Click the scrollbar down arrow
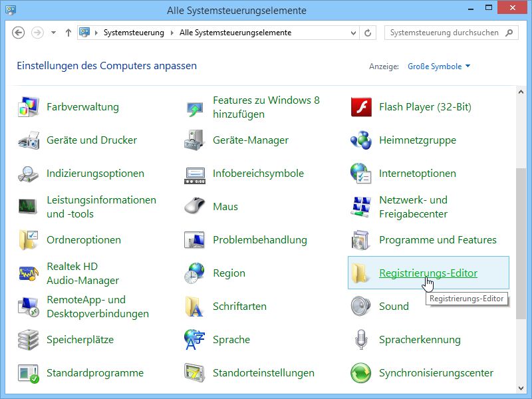The image size is (532, 399). [x=521, y=388]
